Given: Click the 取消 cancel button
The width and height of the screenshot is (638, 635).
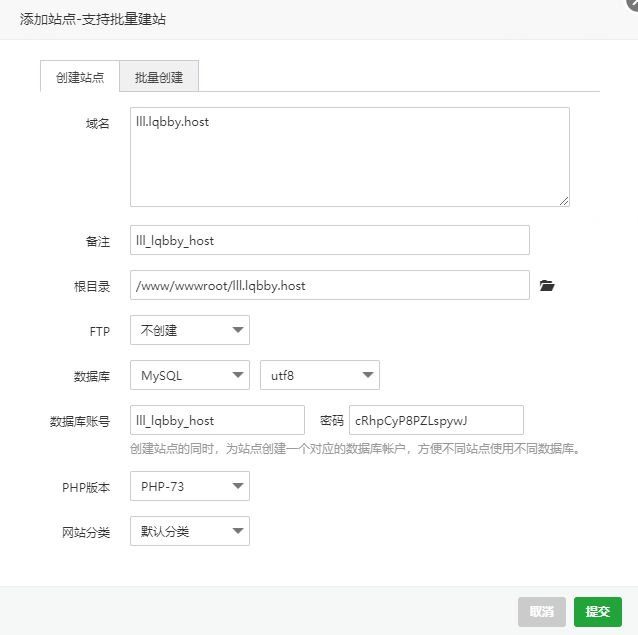Looking at the screenshot, I should click(x=542, y=612).
